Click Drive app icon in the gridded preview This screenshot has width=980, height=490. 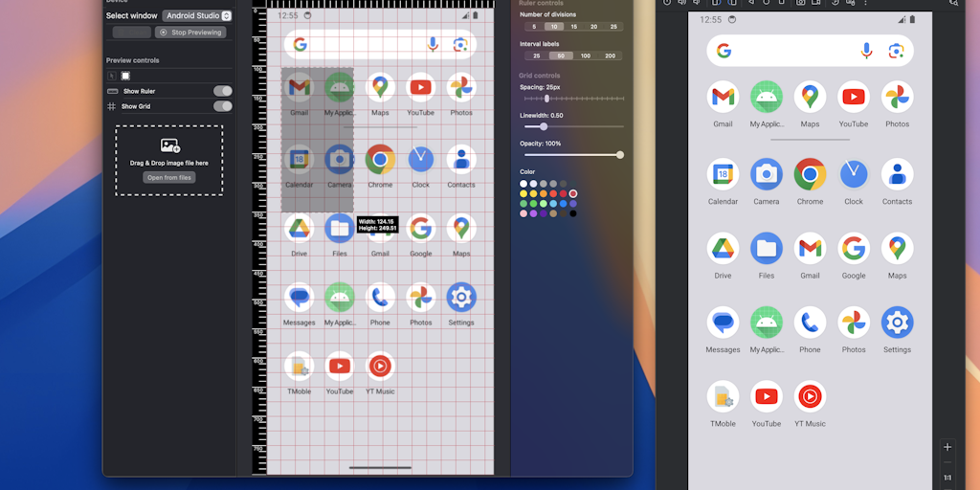tap(299, 228)
